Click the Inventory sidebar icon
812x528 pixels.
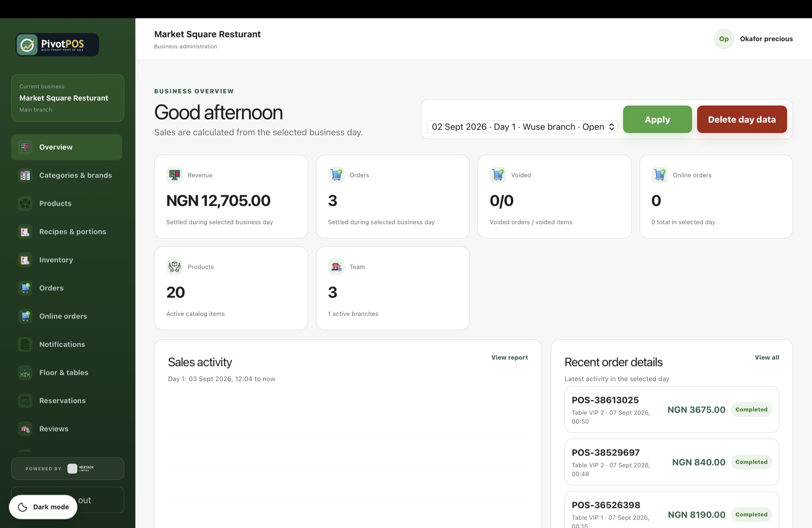(x=25, y=260)
